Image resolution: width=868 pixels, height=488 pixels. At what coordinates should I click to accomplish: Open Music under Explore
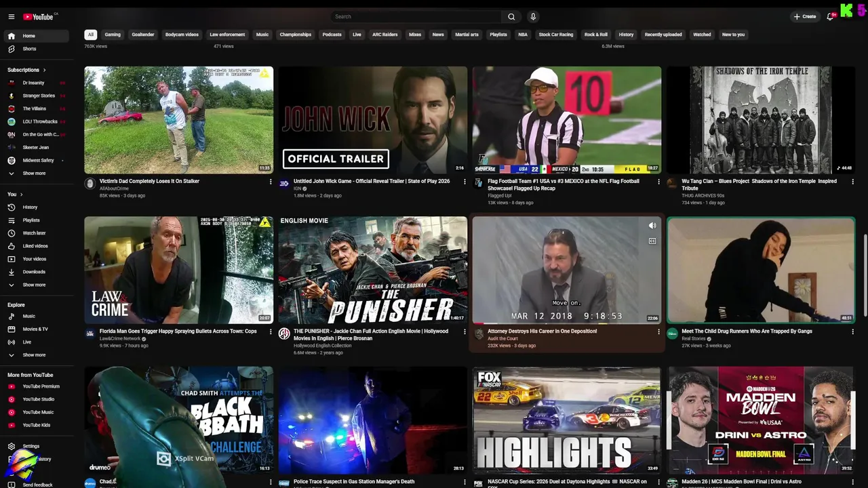pos(37,317)
